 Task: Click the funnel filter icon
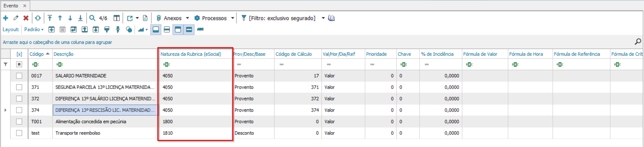click(244, 18)
